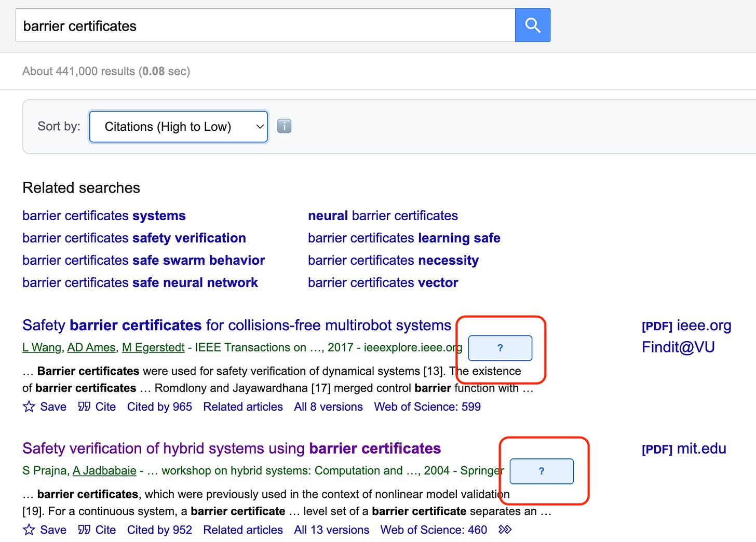Open the Web of Science: 599 link

point(427,407)
